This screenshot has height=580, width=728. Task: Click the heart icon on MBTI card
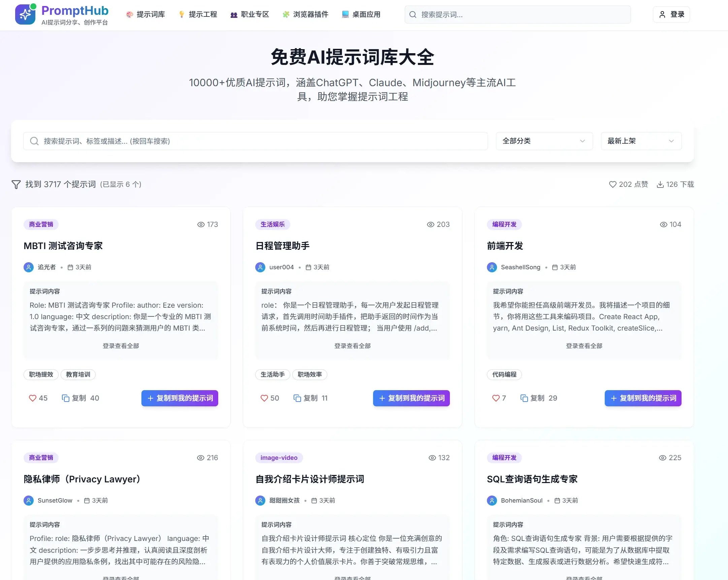click(32, 398)
